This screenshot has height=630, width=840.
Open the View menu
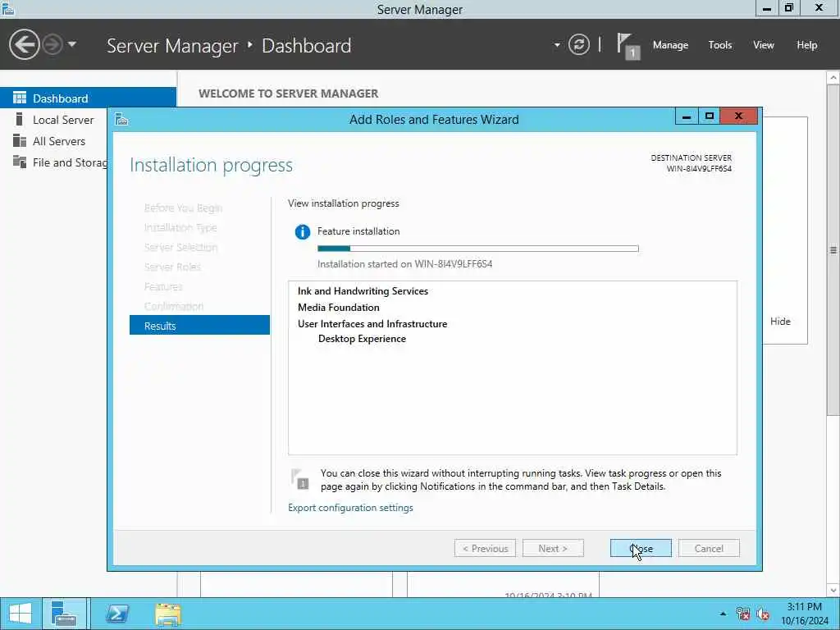point(764,45)
